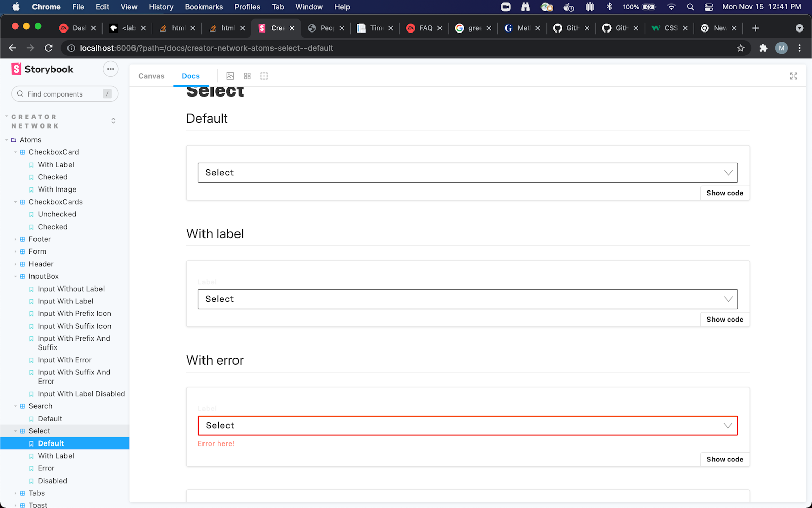
Task: Click the browser address bar URL
Action: (x=207, y=48)
